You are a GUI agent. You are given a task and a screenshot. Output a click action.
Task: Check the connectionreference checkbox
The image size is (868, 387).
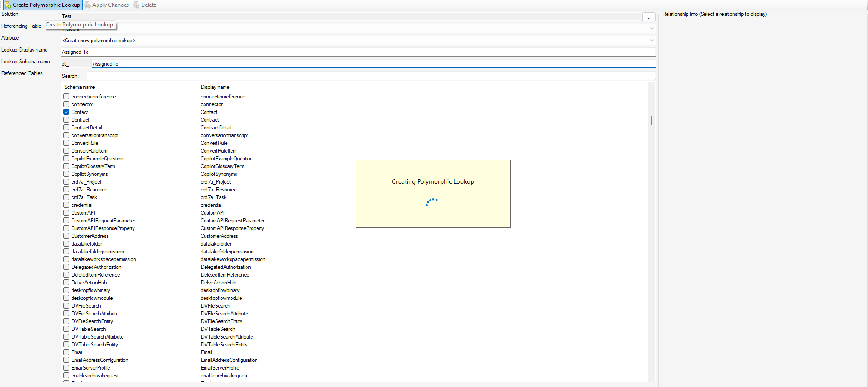click(x=67, y=97)
